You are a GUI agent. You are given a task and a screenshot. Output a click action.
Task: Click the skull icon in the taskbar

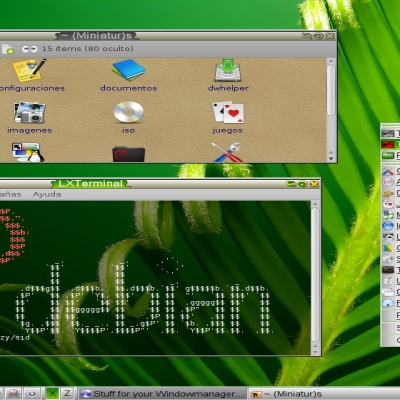click(13, 394)
